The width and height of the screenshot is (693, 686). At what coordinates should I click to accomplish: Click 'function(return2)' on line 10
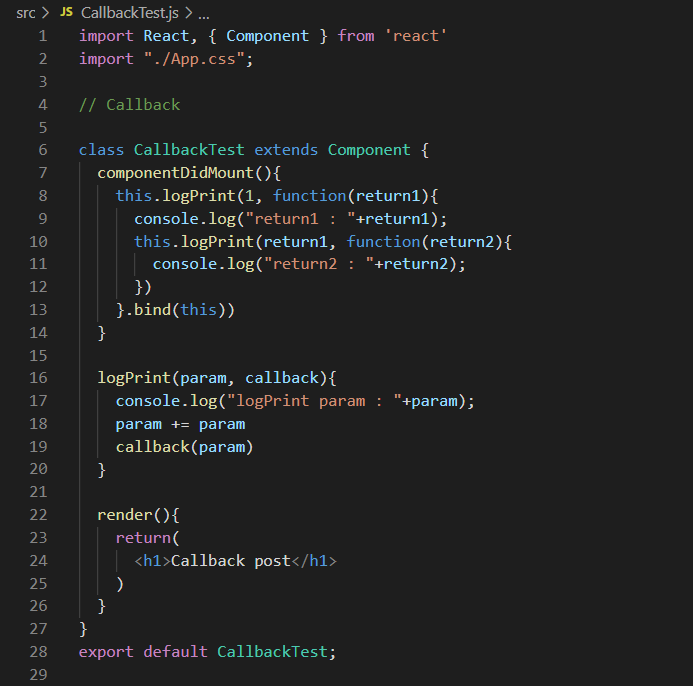pyautogui.click(x=425, y=242)
